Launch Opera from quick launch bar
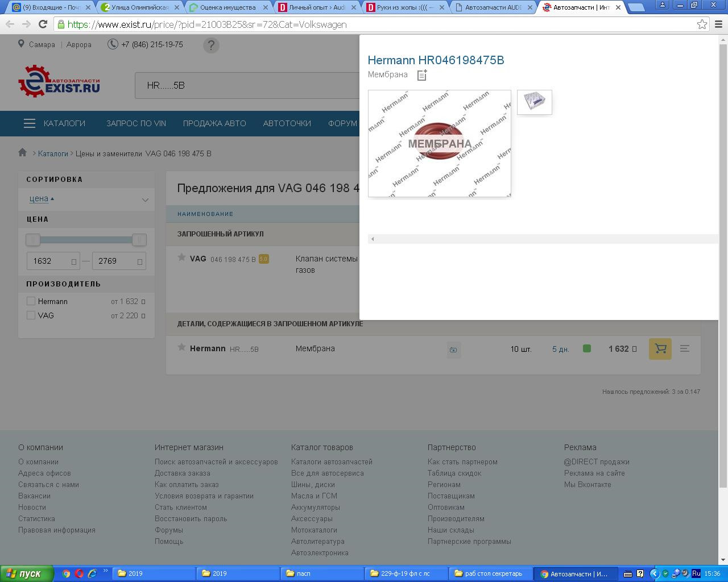 pyautogui.click(x=79, y=573)
